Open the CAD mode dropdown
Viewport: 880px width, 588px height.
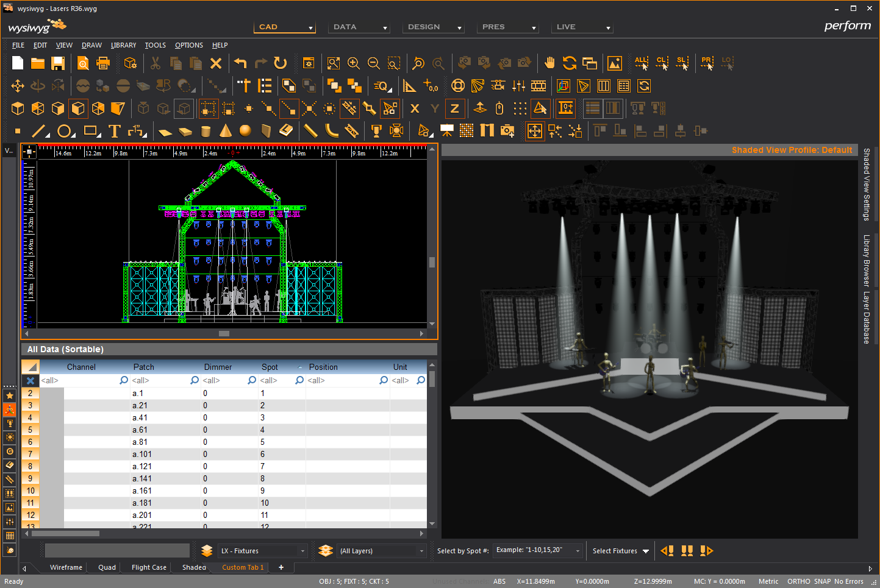pos(285,27)
